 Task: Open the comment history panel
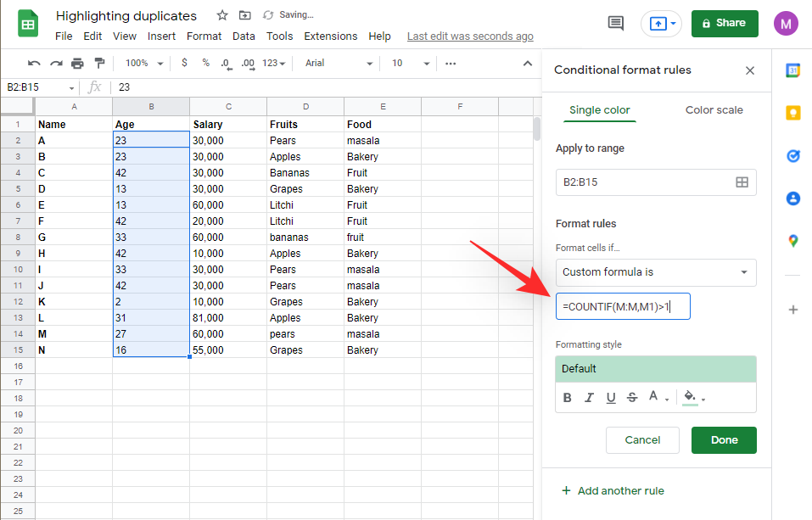(616, 24)
